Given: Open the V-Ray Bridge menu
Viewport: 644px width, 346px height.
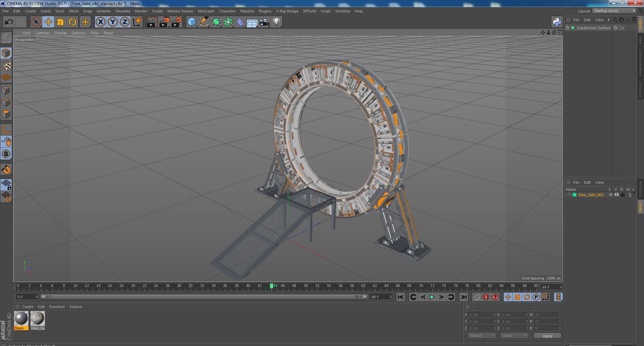Looking at the screenshot, I should (287, 11).
